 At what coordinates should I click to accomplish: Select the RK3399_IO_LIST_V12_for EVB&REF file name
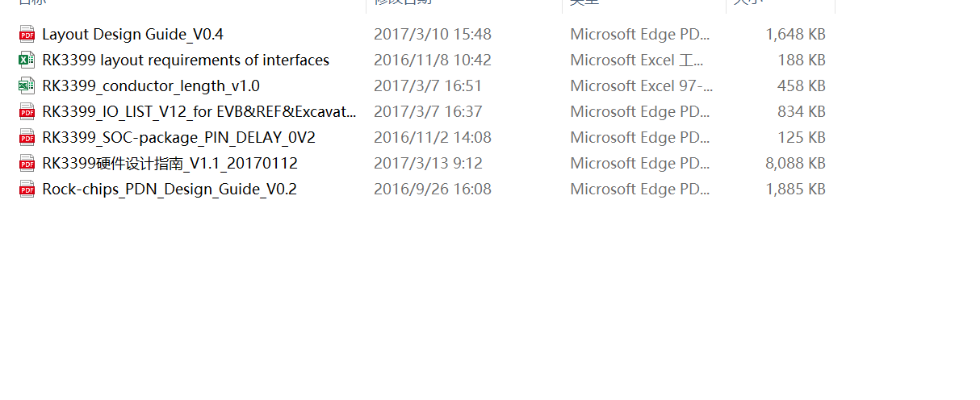[199, 112]
